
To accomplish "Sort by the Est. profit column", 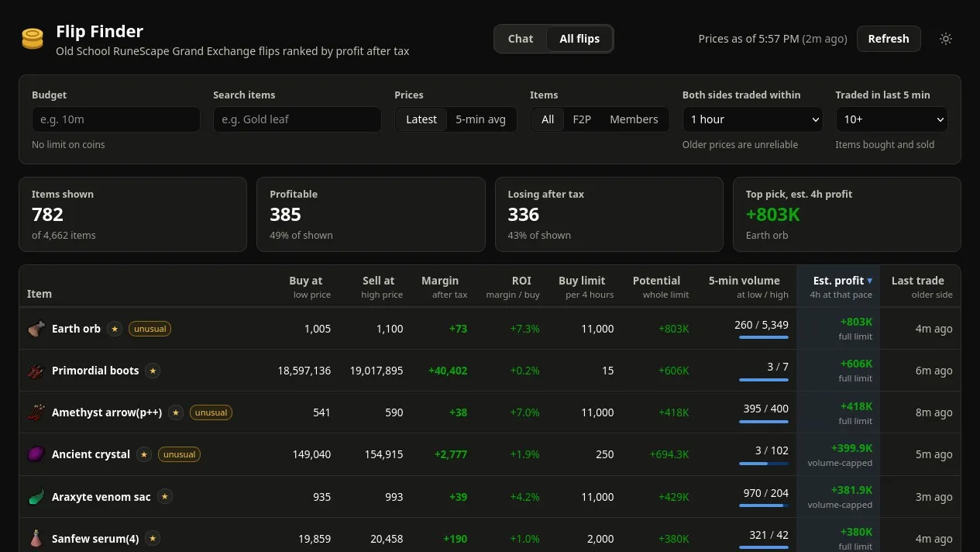I will 839,287.
